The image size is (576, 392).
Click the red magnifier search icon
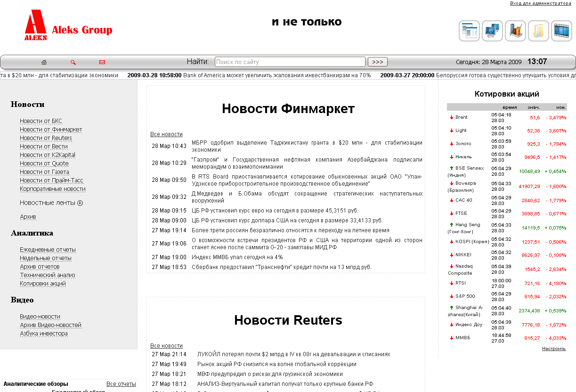[73, 62]
